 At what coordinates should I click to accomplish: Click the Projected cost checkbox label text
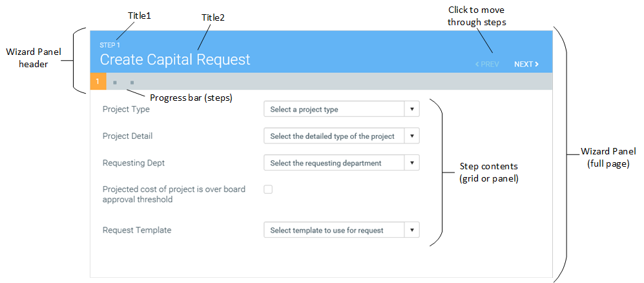(x=174, y=194)
